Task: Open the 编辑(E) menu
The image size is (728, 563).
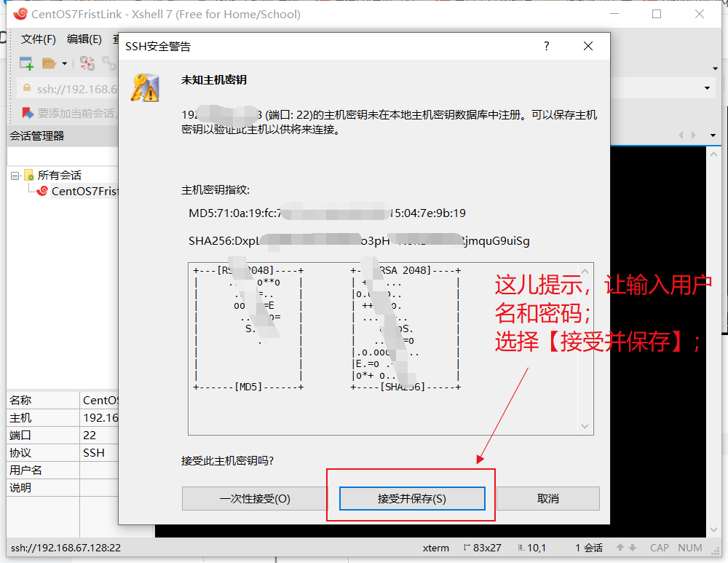Action: pyautogui.click(x=83, y=39)
